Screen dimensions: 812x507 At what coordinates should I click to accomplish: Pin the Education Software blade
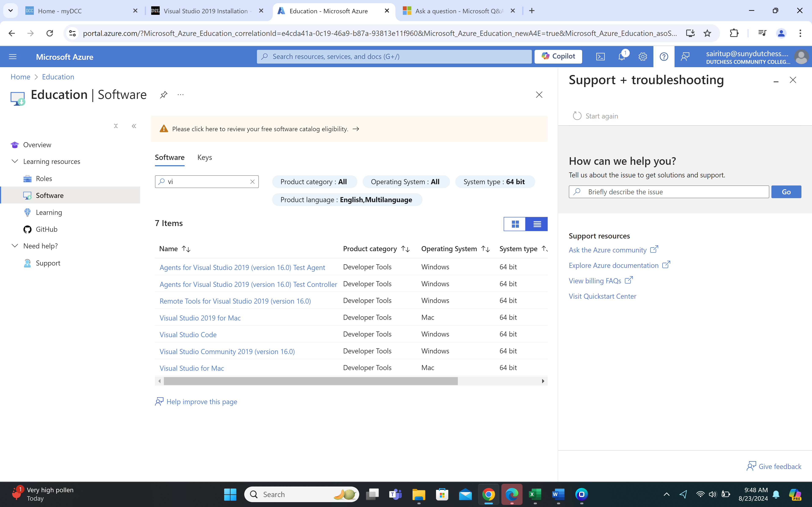point(163,95)
